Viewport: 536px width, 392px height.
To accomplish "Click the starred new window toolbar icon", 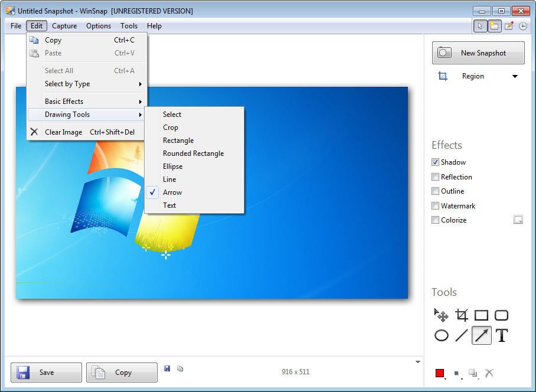I will [494, 26].
